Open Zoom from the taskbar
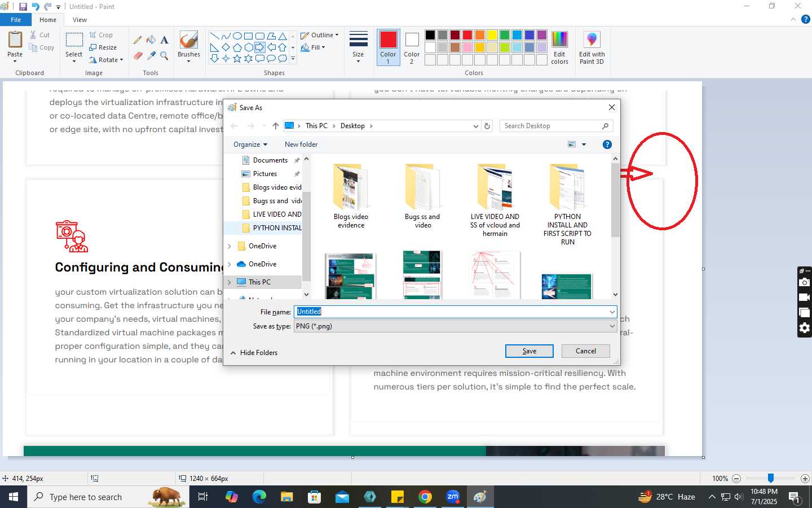Screen dimensions: 812x508 tap(453, 497)
